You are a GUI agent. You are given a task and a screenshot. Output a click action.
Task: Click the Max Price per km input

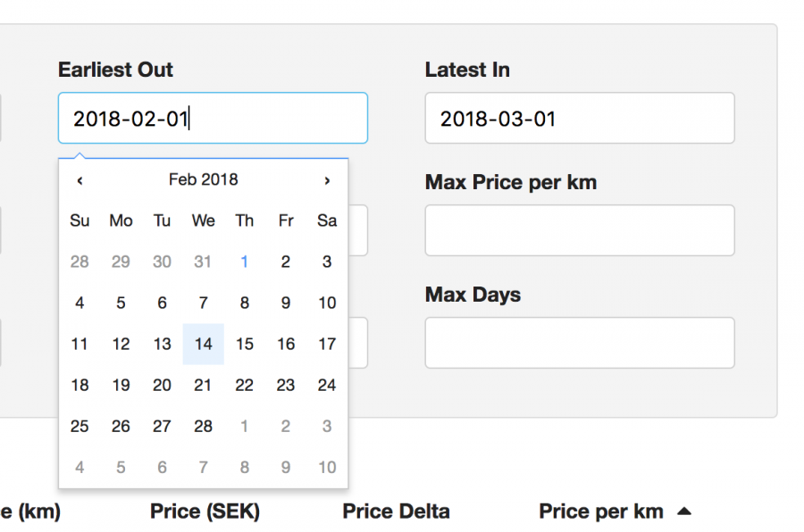[x=579, y=230]
